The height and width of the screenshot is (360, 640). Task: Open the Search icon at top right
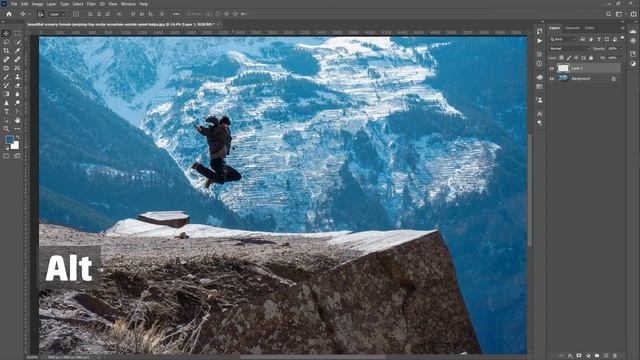coord(608,14)
